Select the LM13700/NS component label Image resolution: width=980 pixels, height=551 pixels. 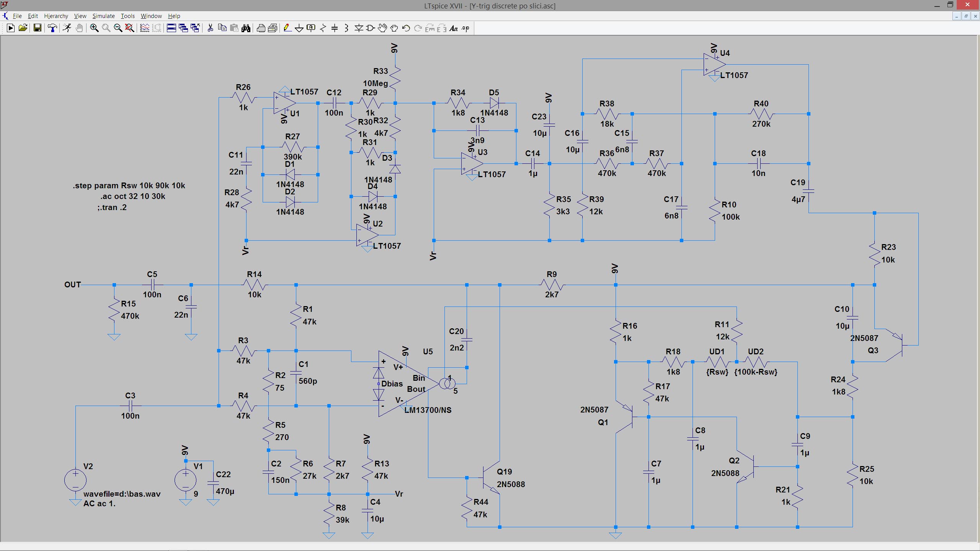428,410
